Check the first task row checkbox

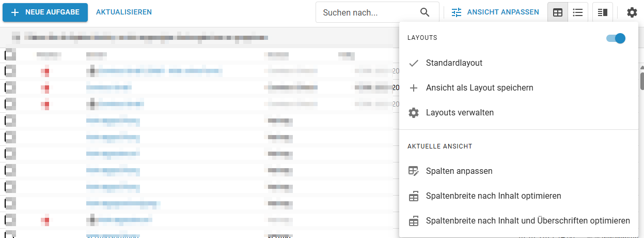[10, 71]
